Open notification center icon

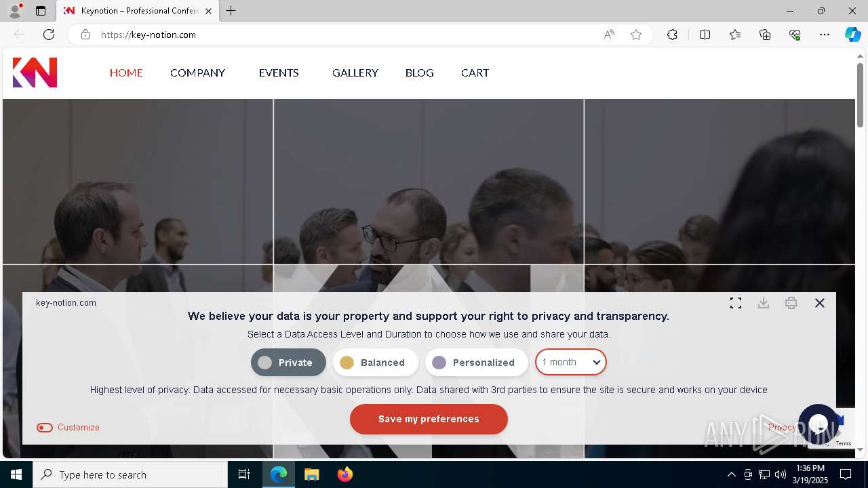point(846,474)
